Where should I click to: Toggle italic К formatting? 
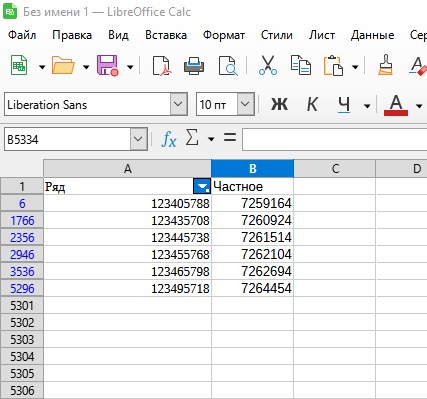312,104
